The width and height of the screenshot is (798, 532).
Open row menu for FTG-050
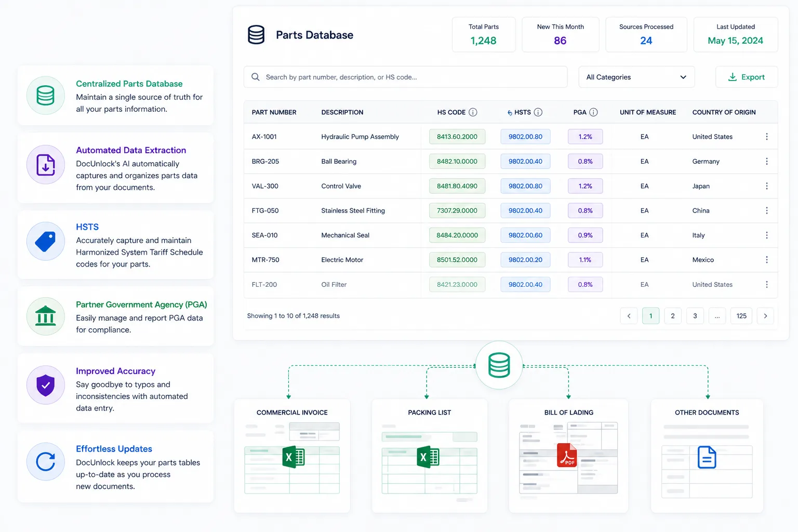click(767, 210)
